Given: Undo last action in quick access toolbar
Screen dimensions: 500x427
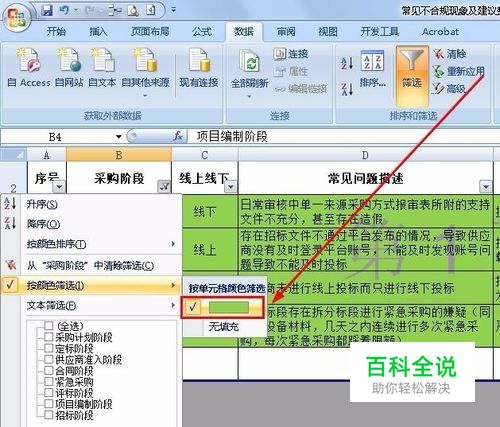Looking at the screenshot, I should tap(64, 10).
